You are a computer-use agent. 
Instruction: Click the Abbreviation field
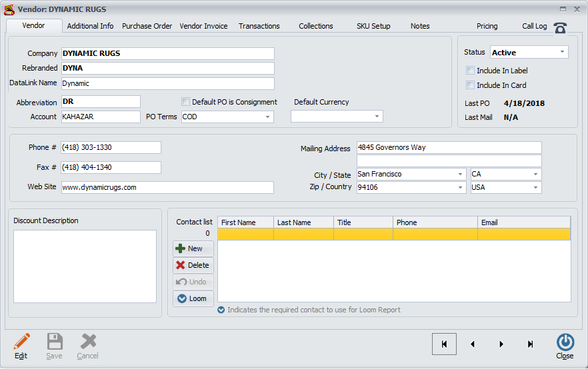[x=101, y=101]
